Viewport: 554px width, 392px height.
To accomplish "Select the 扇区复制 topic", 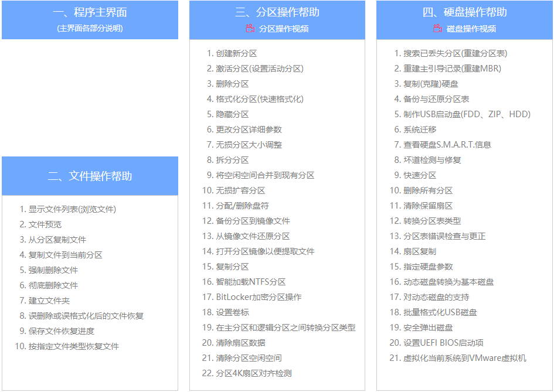I will [x=420, y=251].
